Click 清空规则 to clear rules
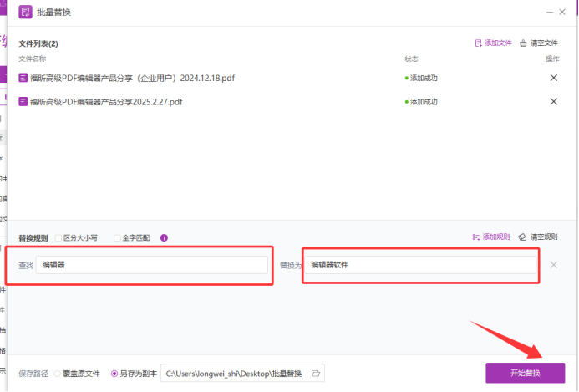Screen dimensions: 579x392 [538, 237]
